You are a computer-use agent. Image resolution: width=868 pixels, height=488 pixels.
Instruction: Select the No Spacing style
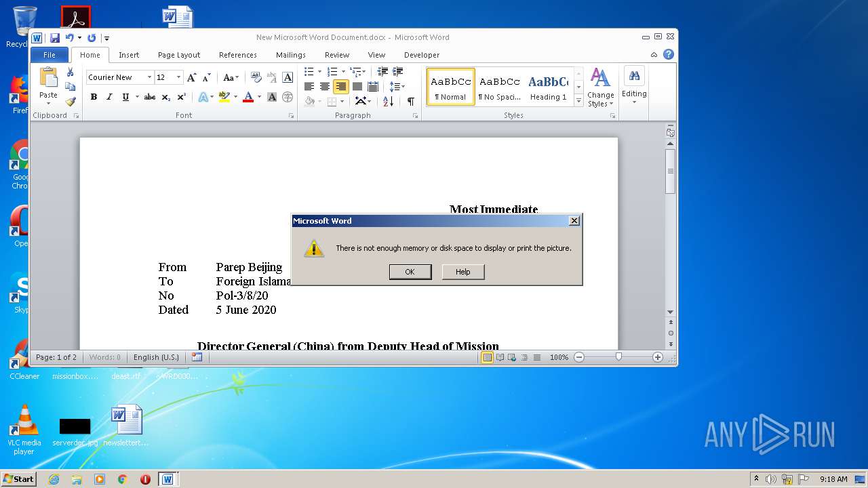[x=500, y=87]
